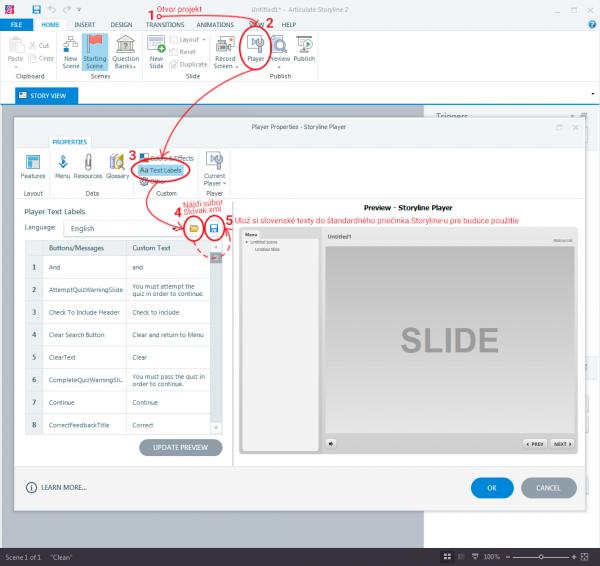Open the Language dropdown set to English
The height and width of the screenshot is (566, 600).
click(x=122, y=228)
